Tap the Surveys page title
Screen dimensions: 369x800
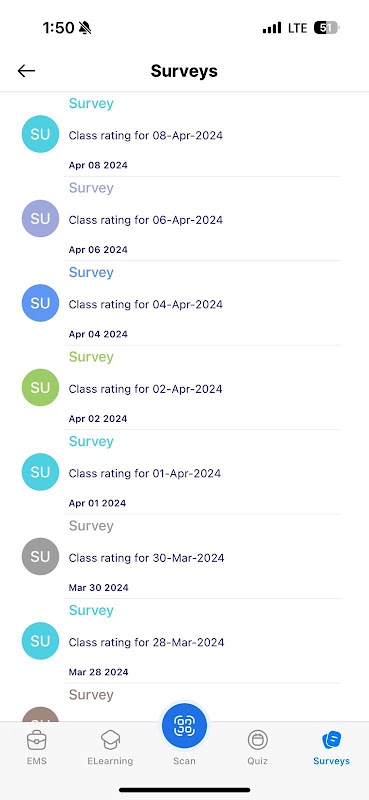(x=184, y=71)
